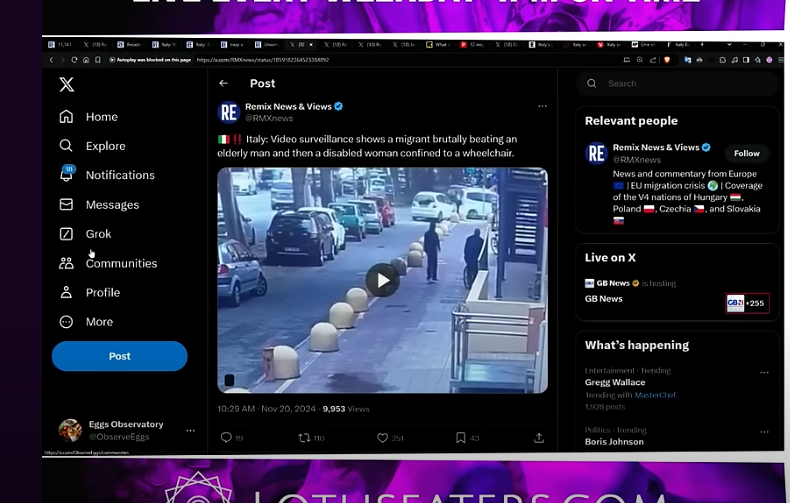
Task: Play the surveillance video
Action: click(x=382, y=280)
